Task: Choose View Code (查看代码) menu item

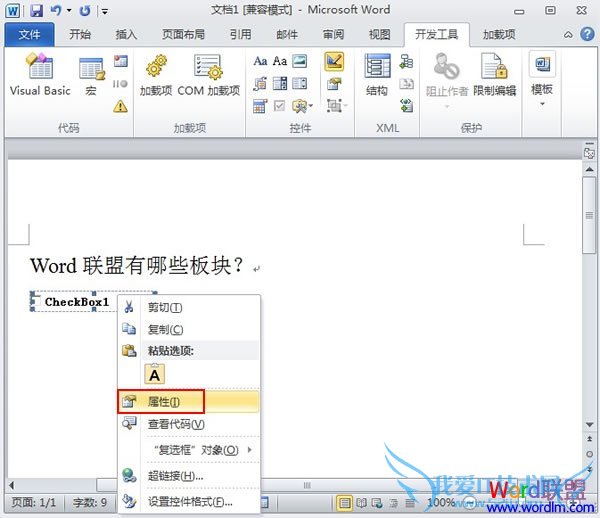Action: (189, 424)
